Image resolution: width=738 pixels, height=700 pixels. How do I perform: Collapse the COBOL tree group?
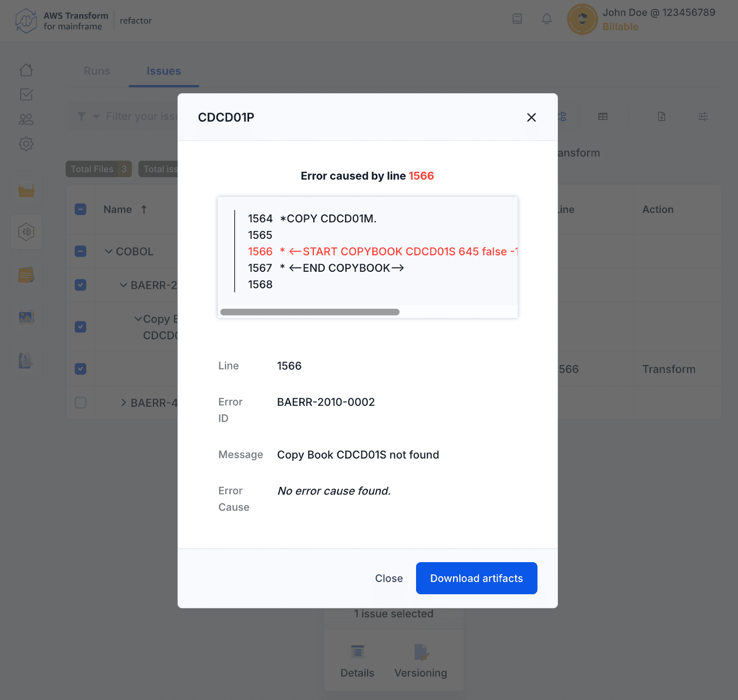click(x=109, y=251)
